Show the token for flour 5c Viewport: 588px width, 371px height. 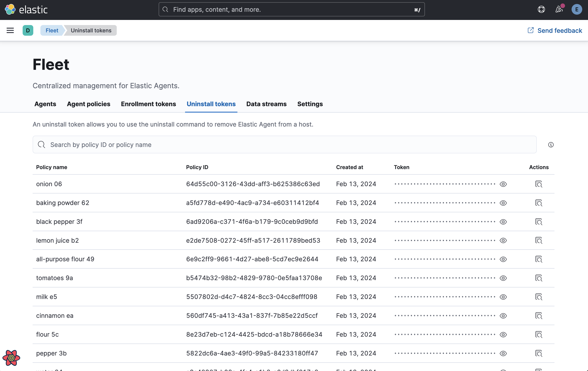tap(503, 334)
